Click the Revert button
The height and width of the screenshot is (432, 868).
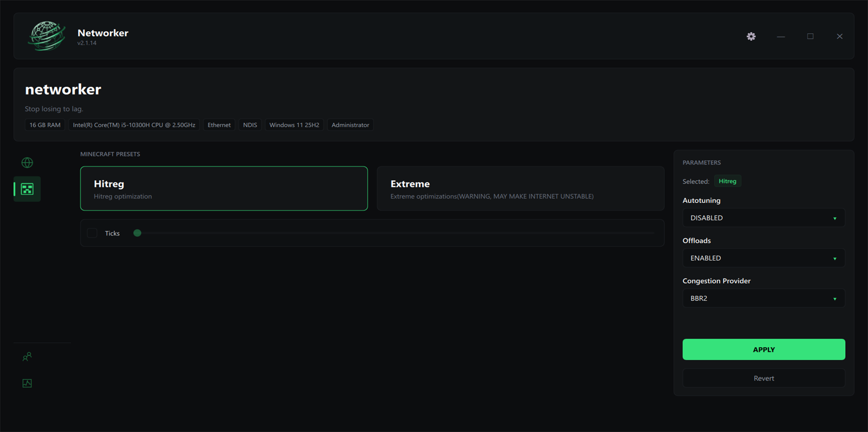(x=763, y=378)
